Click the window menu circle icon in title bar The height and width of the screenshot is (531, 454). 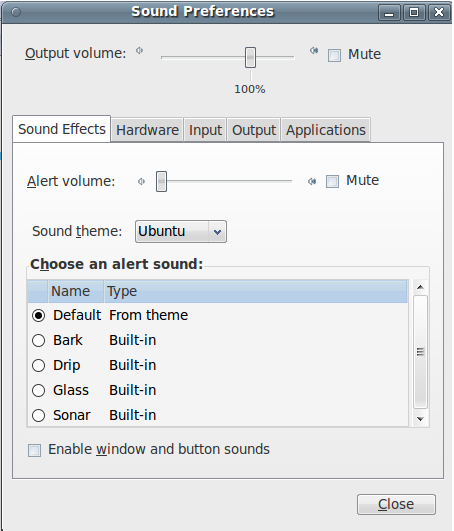point(16,12)
